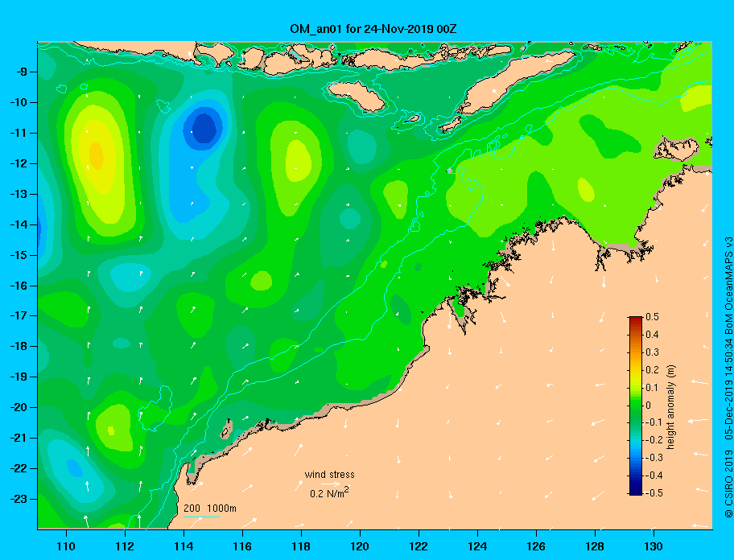Click the 0 value on the color scale
Viewport: 734px width, 560px height.
(x=649, y=405)
